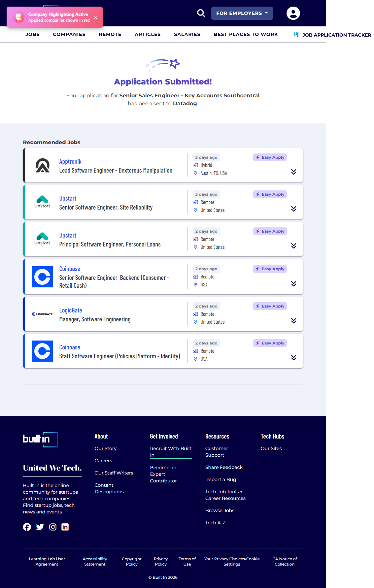The height and width of the screenshot is (588, 374).
Task: Open the For Employers dropdown
Action: [242, 13]
